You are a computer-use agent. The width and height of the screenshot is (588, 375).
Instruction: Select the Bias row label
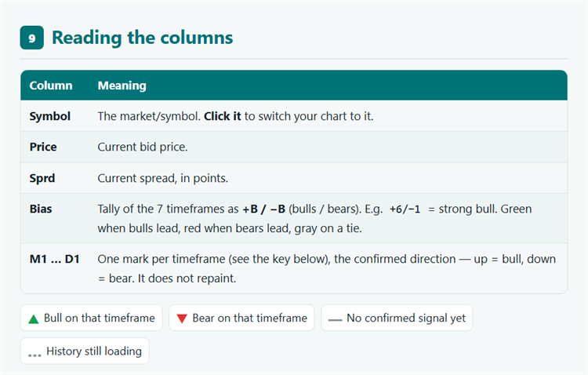[x=41, y=209]
